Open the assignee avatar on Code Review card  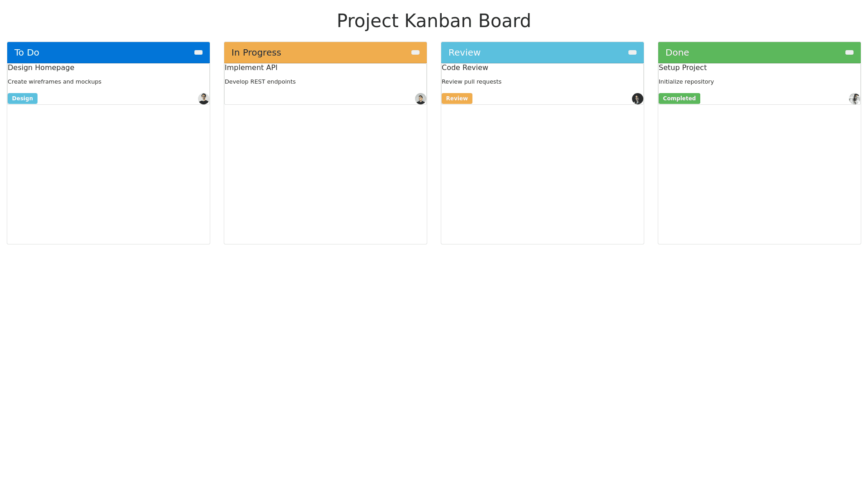click(x=637, y=99)
